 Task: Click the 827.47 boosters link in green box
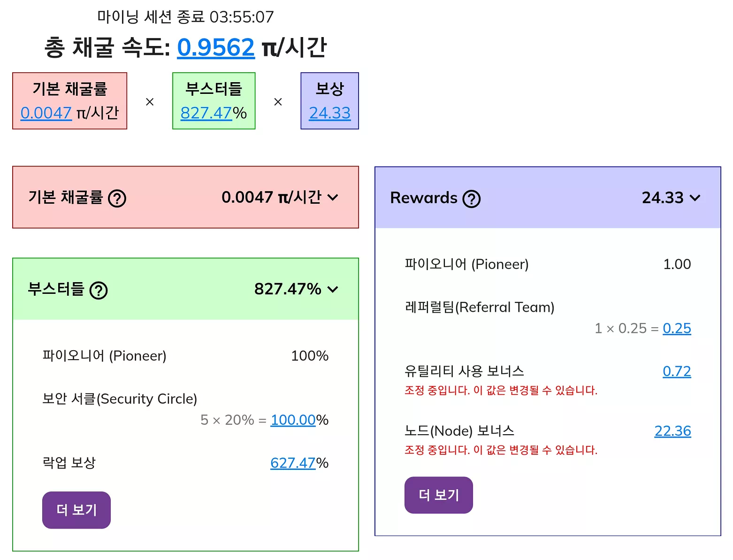206,113
